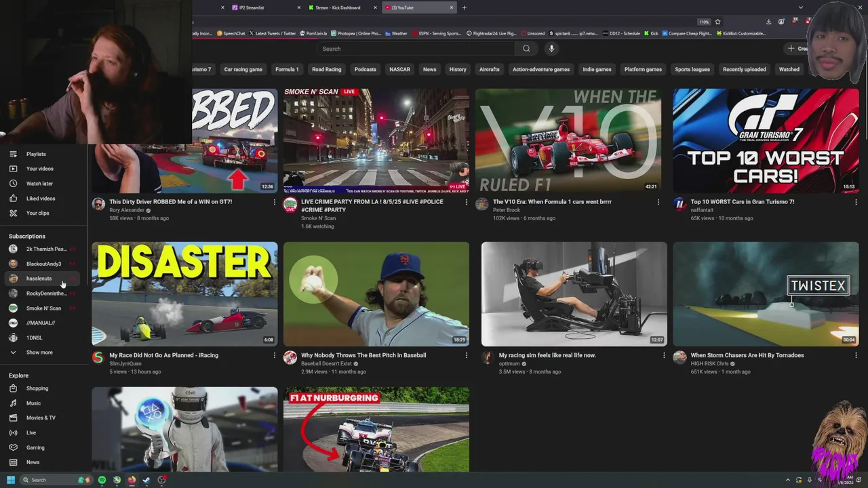Open the ESPN bookmark
868x488 pixels.
coord(437,33)
